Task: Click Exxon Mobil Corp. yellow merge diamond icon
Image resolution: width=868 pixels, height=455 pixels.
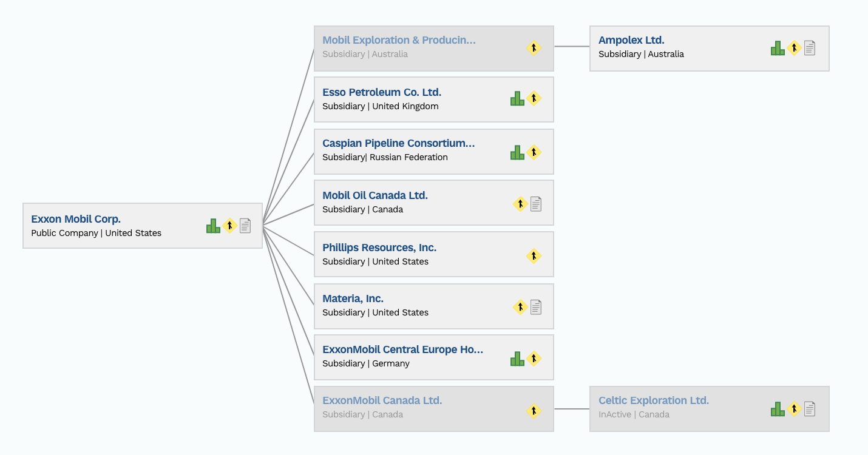Action: pyautogui.click(x=229, y=226)
